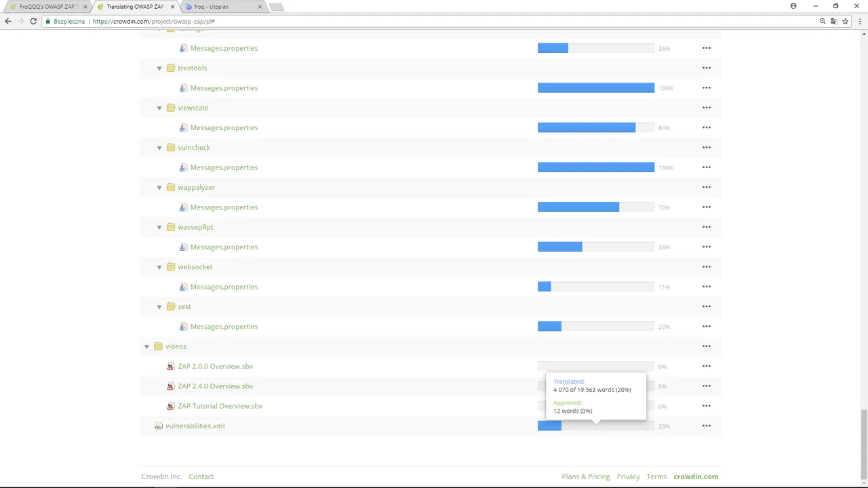
Task: Open the Contact link in footer
Action: [x=201, y=476]
